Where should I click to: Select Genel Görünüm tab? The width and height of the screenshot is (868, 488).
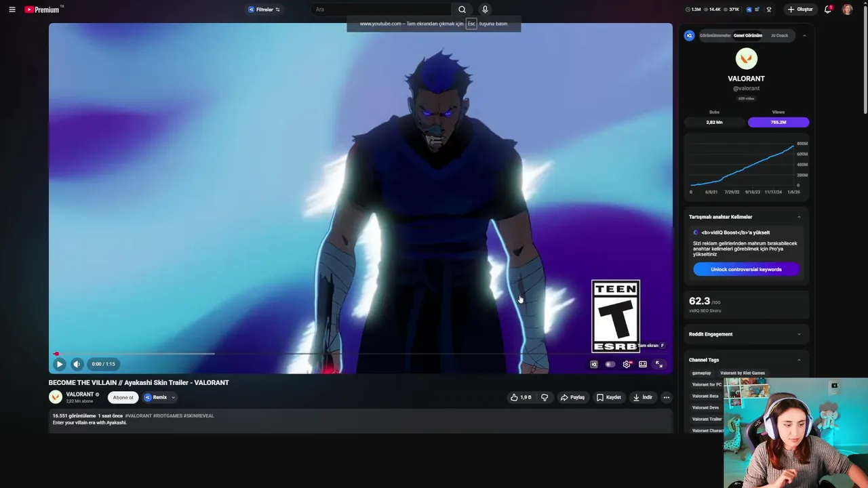[748, 35]
